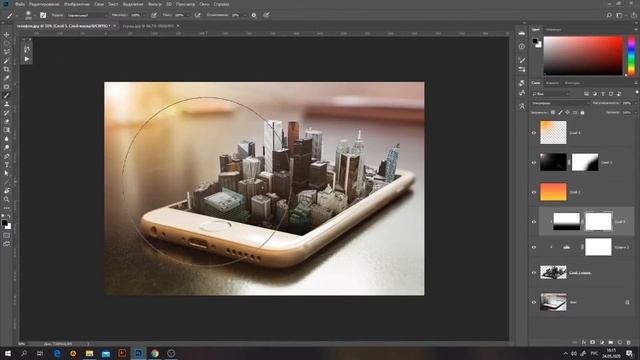
Task: Click the hue slider strip
Action: tap(631, 56)
